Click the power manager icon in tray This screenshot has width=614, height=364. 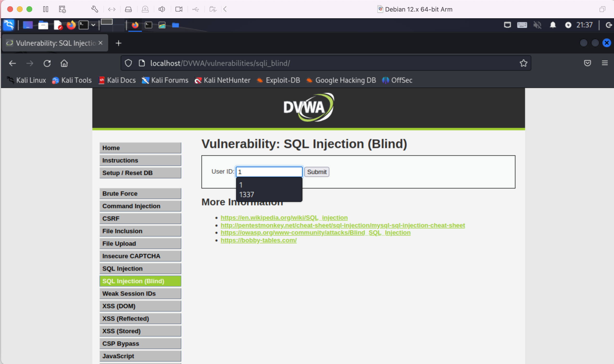coord(568,25)
